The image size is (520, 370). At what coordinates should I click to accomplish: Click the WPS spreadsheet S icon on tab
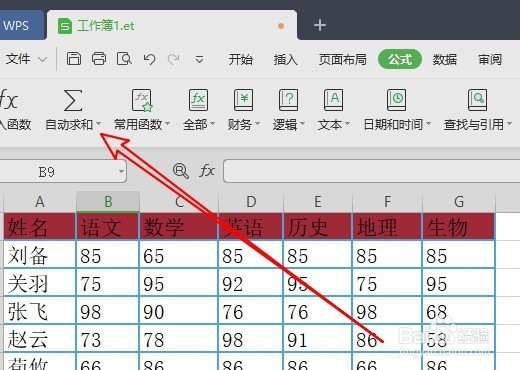[x=65, y=26]
